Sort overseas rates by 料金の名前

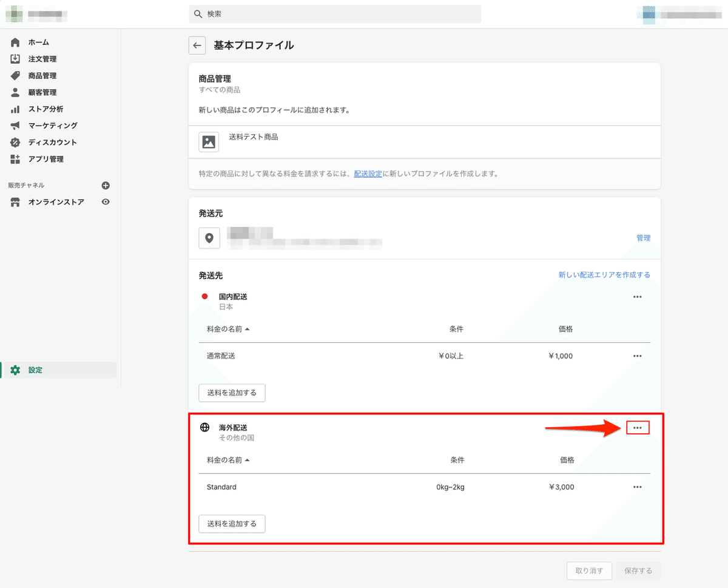[x=228, y=460]
